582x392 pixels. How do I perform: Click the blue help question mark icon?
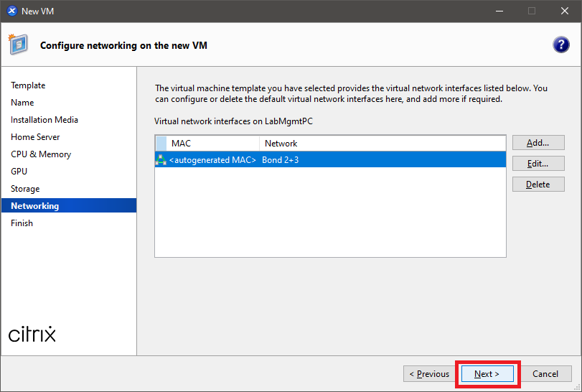pos(560,45)
